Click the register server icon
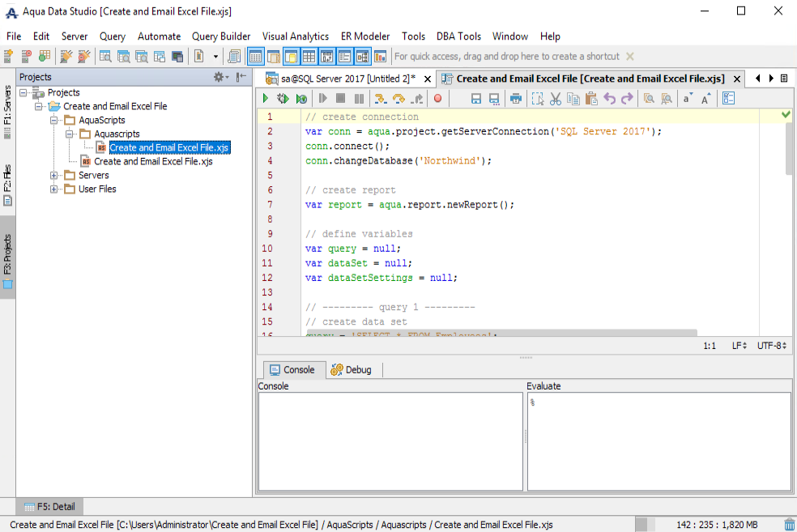Image resolution: width=797 pixels, height=532 pixels. (x=8, y=57)
